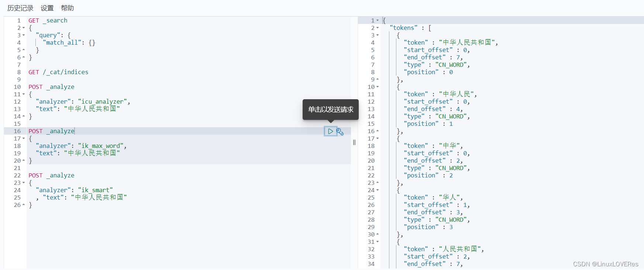Click the "icu_analyzer" analyzer line
Screen dimensions: 644x270
[83, 102]
